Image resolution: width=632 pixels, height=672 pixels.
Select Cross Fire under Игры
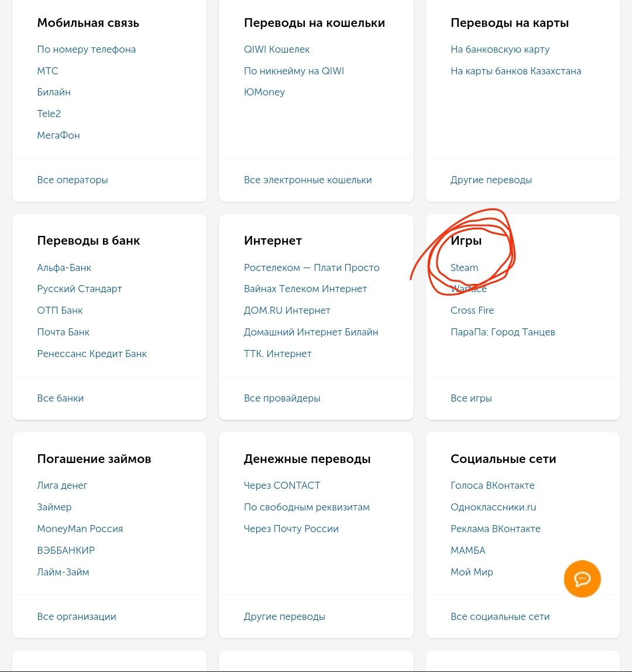(472, 310)
